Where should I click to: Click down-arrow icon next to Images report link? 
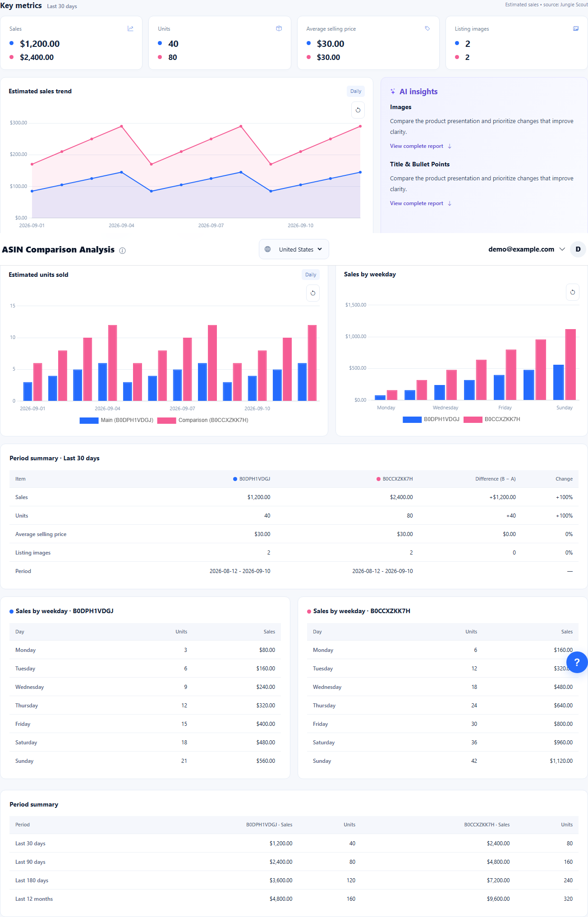pyautogui.click(x=450, y=146)
